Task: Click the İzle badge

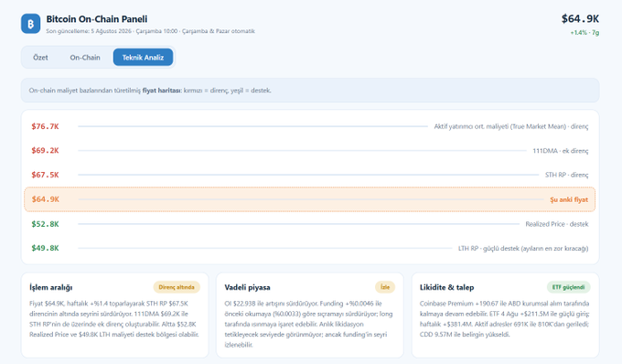Action: point(385,287)
